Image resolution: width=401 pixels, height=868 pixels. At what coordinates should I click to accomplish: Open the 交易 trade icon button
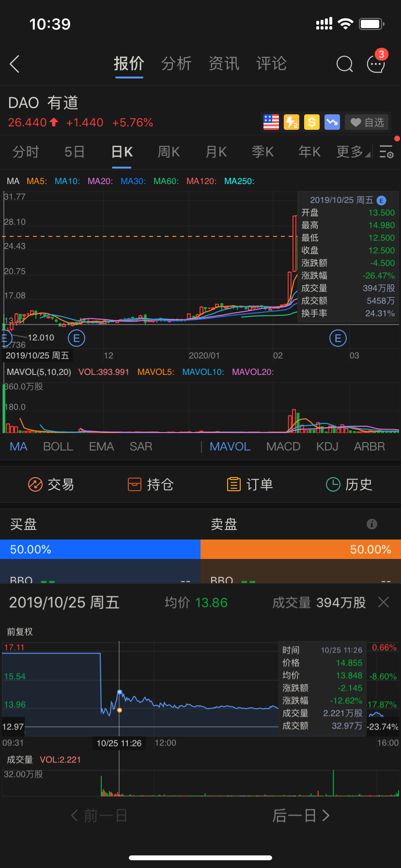(x=51, y=484)
